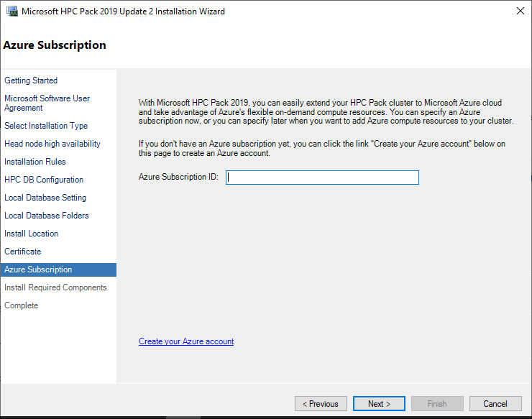Select the Install Location step
The image size is (532, 419).
tap(31, 234)
